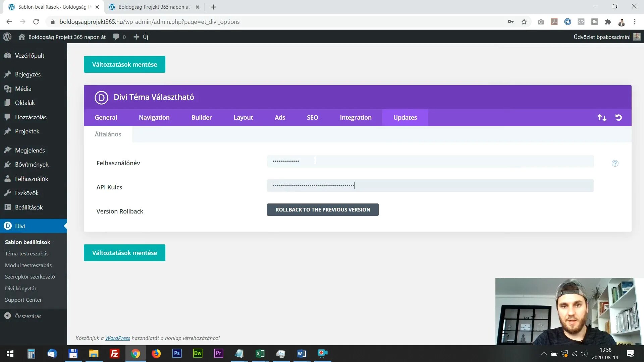Click the WordPress logo in admin bar
The height and width of the screenshot is (362, 644).
click(7, 37)
